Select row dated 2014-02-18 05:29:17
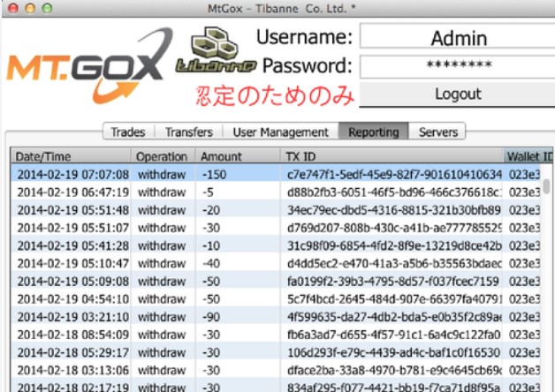This screenshot has width=555, height=392. pyautogui.click(x=276, y=352)
